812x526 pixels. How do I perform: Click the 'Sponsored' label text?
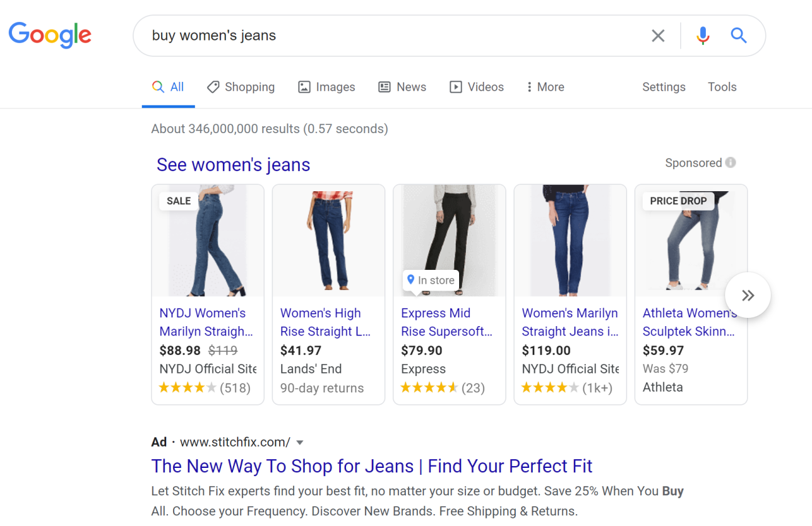click(693, 162)
